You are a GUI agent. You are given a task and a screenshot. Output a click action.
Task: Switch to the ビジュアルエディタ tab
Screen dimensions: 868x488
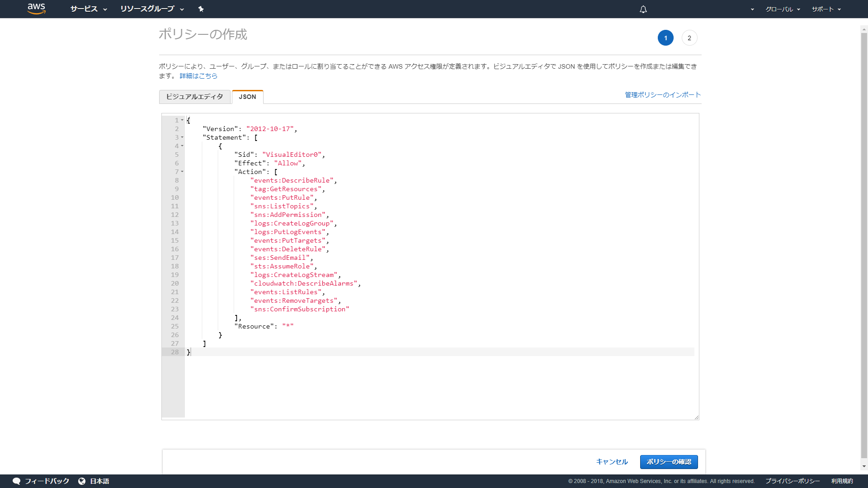(x=195, y=97)
